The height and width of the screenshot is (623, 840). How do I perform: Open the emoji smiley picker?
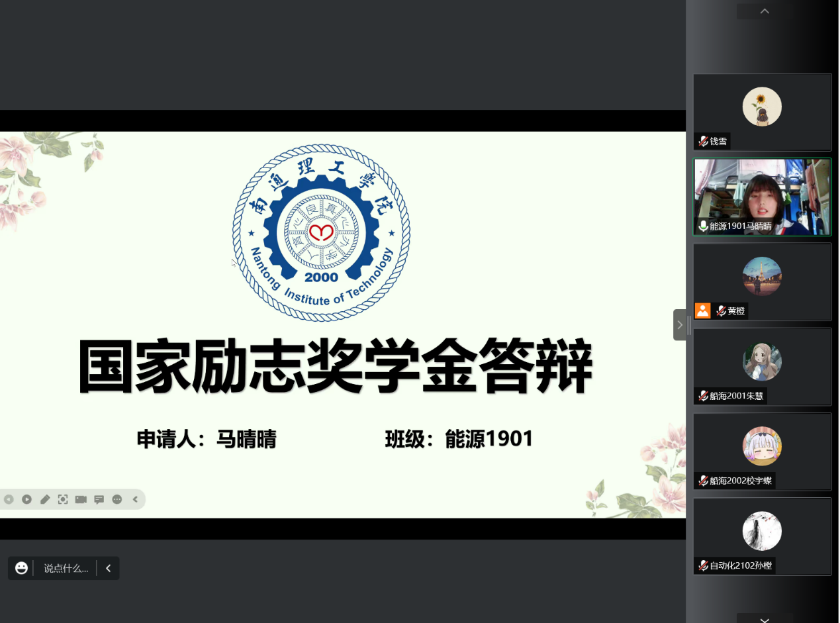click(21, 568)
